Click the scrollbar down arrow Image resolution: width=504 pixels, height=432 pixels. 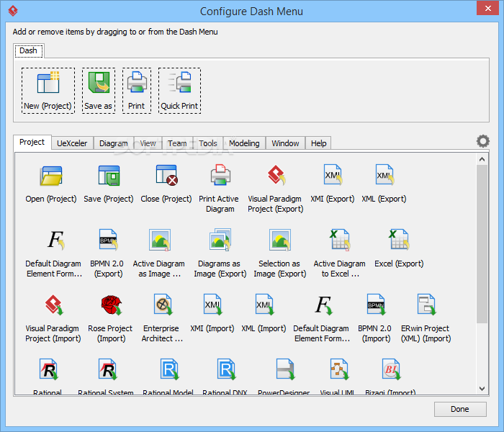(x=482, y=389)
